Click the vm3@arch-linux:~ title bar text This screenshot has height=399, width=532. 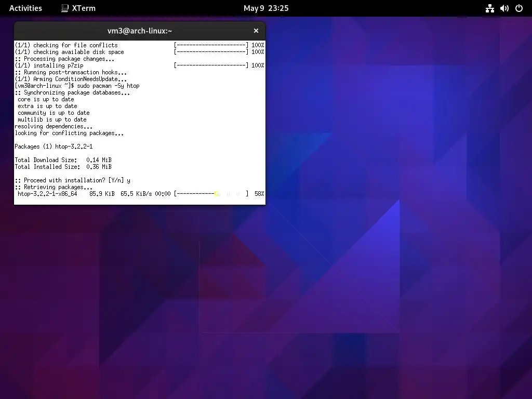[x=140, y=31]
